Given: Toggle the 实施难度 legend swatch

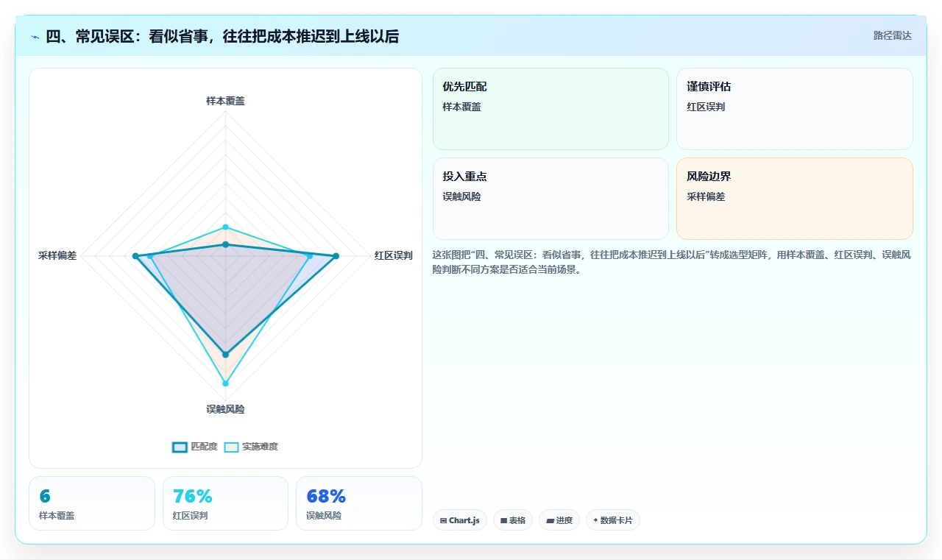Looking at the screenshot, I should pyautogui.click(x=232, y=447).
